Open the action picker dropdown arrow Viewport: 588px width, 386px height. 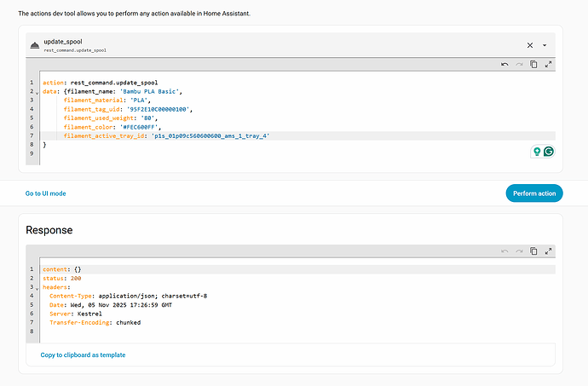pyautogui.click(x=544, y=45)
